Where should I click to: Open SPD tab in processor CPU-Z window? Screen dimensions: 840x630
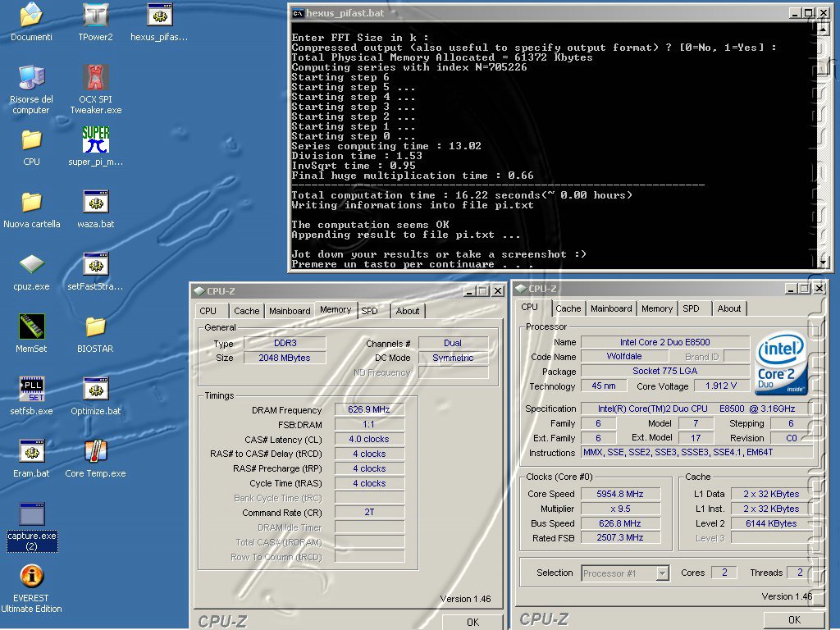691,308
